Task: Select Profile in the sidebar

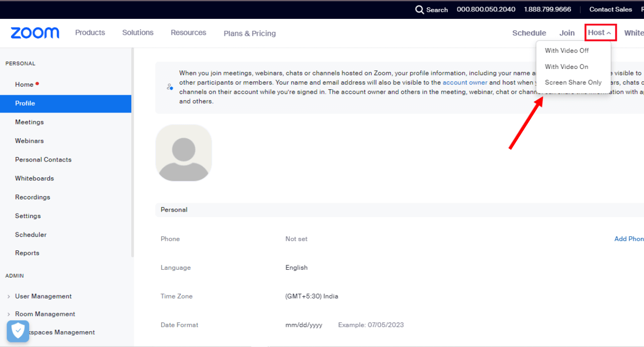Action: (65, 104)
